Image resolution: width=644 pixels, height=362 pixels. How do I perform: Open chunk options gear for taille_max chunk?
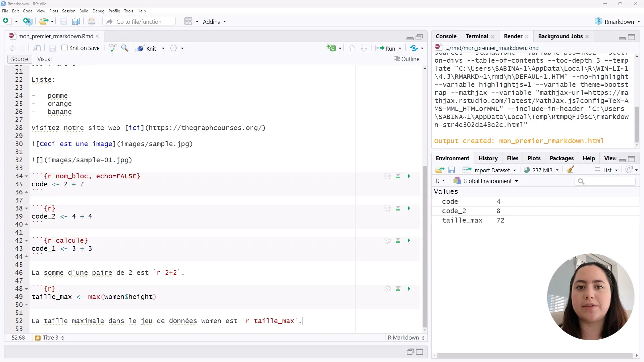click(x=387, y=289)
